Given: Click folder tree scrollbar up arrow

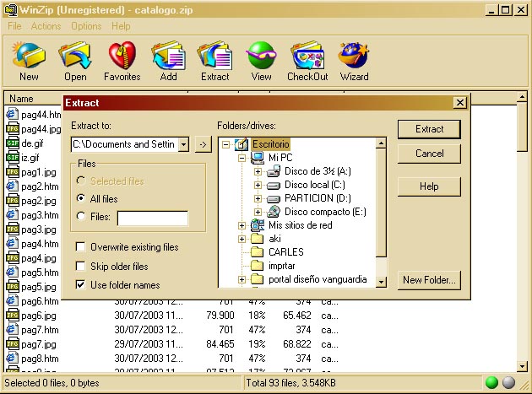Looking at the screenshot, I should click(382, 143).
